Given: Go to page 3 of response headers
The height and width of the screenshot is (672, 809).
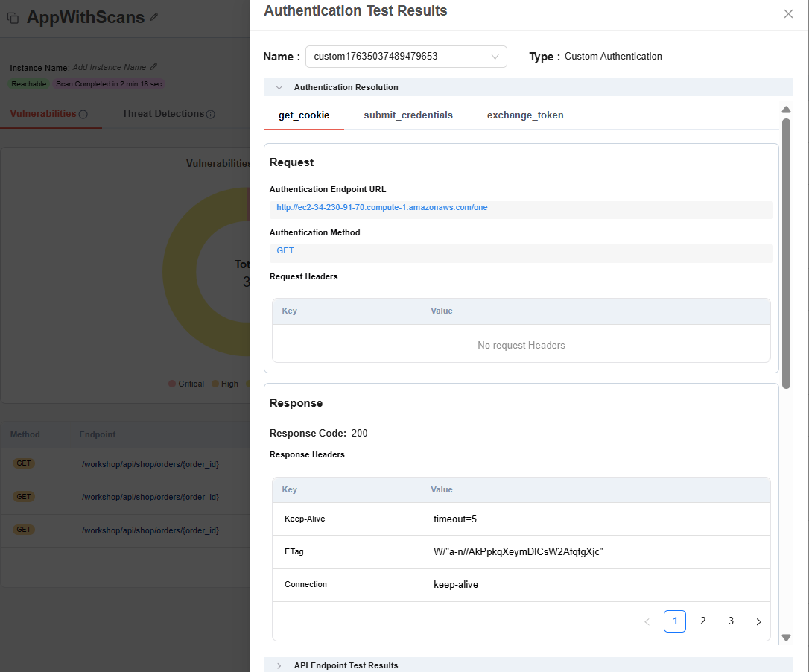Looking at the screenshot, I should point(731,621).
